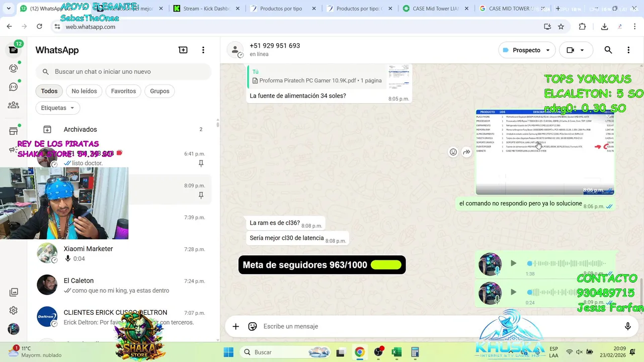Switch to the second Productos por tipo tab

click(x=359, y=9)
